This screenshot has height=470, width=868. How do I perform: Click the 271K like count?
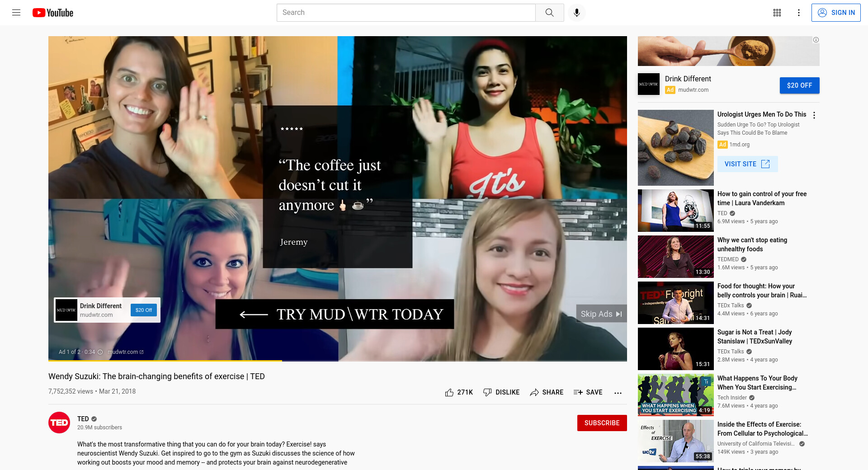click(x=465, y=392)
